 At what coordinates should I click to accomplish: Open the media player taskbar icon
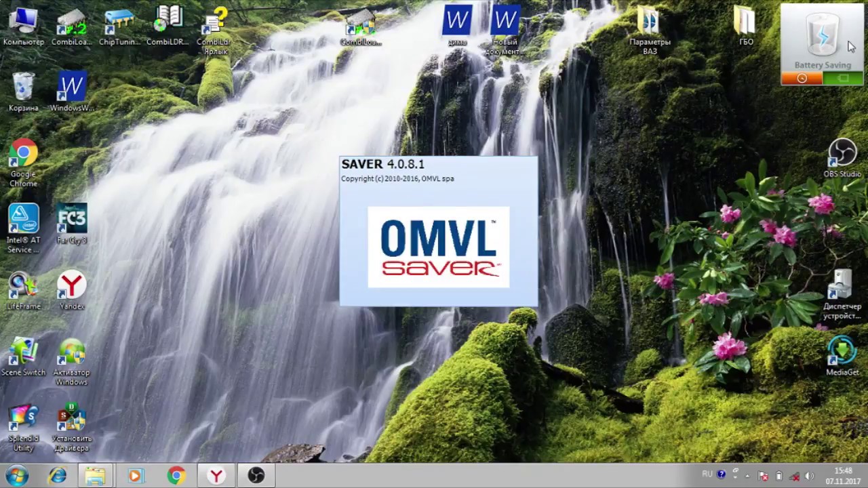click(135, 476)
